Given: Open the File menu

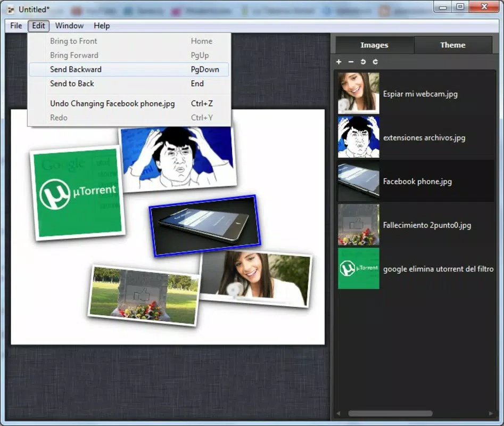Looking at the screenshot, I should tap(16, 26).
